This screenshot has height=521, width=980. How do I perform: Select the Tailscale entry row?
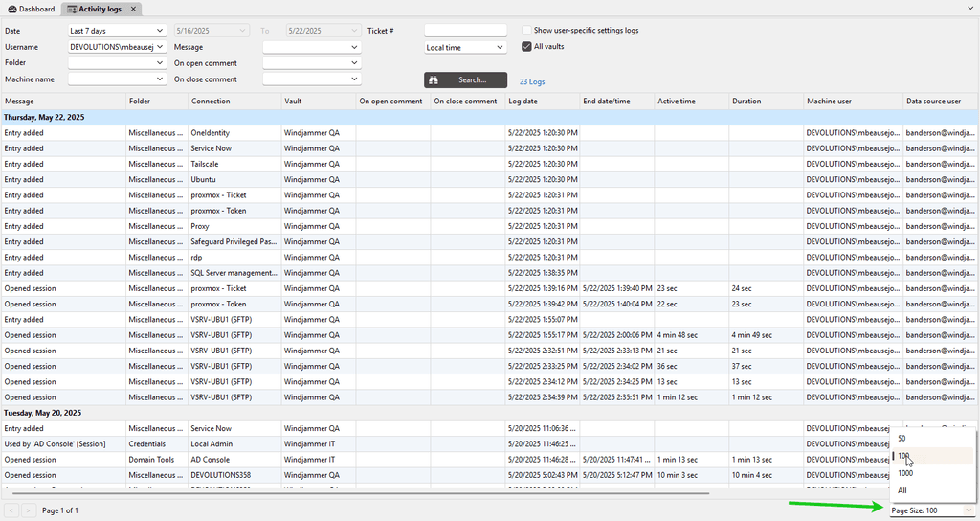pyautogui.click(x=206, y=164)
